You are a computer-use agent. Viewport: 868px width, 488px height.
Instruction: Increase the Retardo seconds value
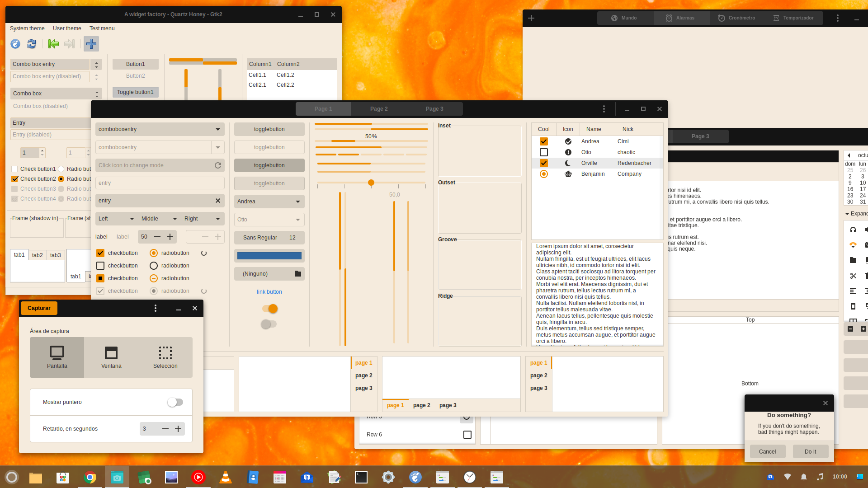[x=178, y=428]
